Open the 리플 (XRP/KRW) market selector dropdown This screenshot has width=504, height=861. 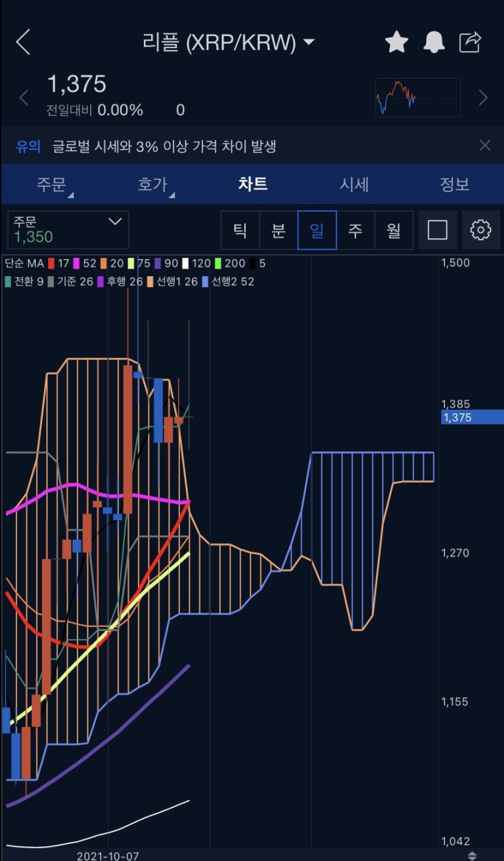[x=229, y=42]
